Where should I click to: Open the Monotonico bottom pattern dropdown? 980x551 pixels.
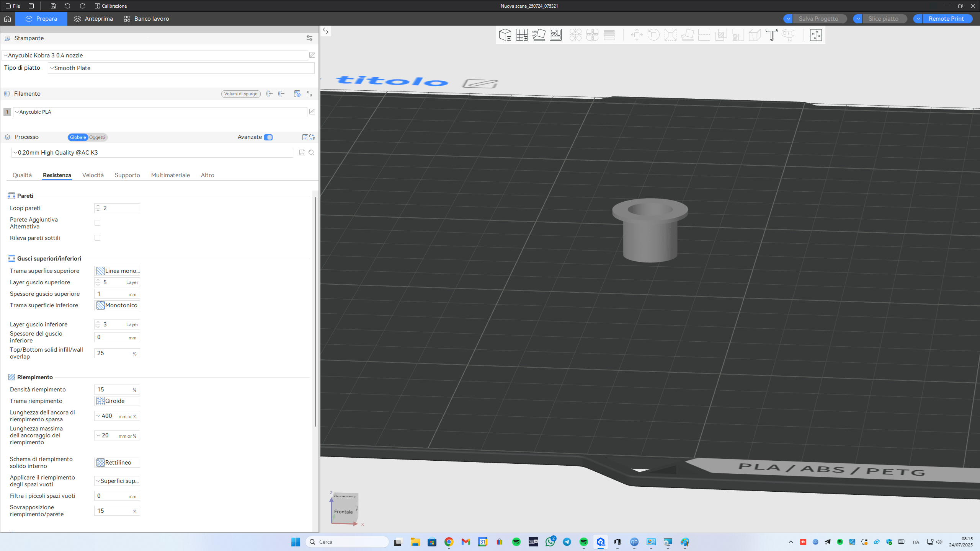(x=117, y=305)
